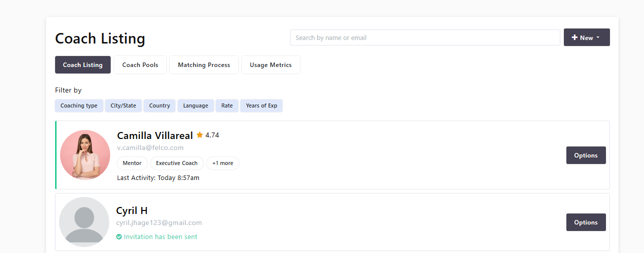
Task: Expand the New dropdown button
Action: click(586, 37)
